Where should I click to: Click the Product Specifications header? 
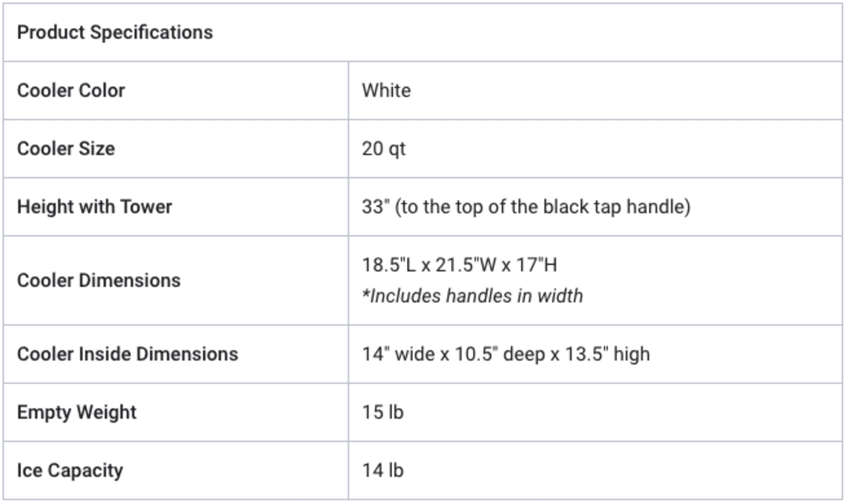click(115, 32)
